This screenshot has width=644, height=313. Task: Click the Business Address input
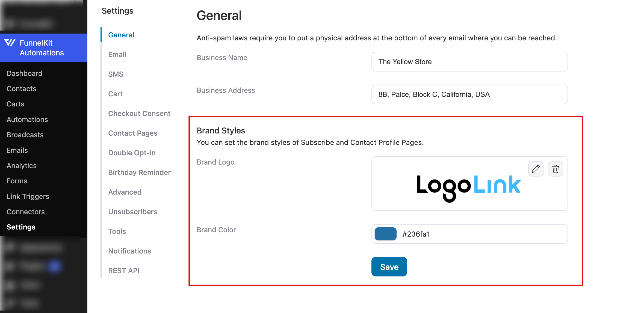click(x=469, y=94)
